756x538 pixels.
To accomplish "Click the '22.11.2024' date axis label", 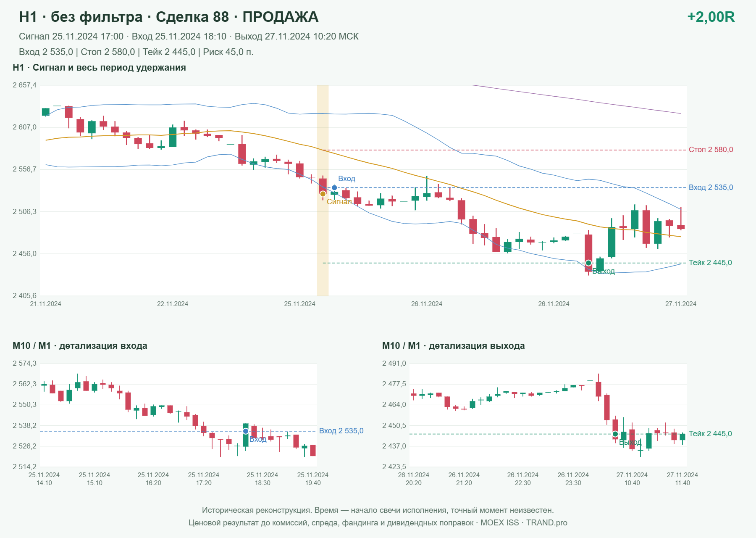I will [173, 304].
